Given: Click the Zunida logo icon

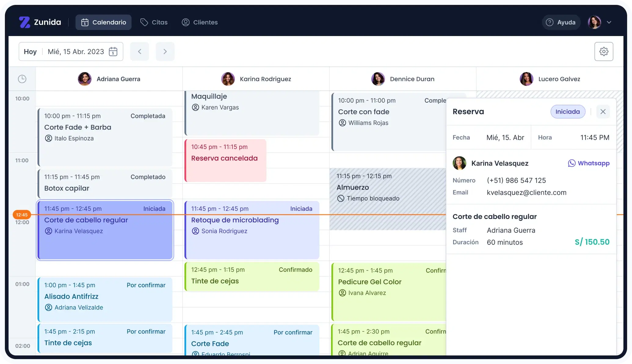Looking at the screenshot, I should [24, 22].
